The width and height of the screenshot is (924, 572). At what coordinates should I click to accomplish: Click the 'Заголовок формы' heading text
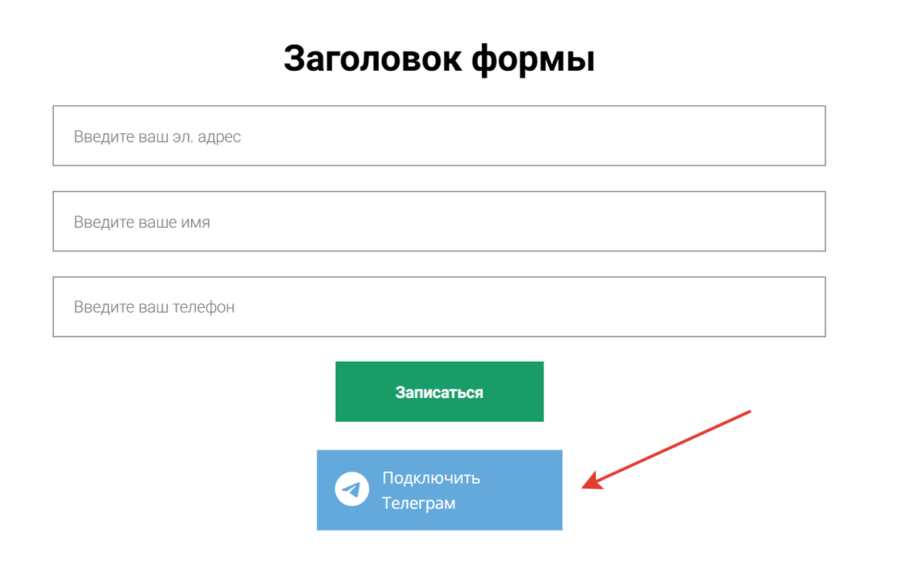[x=439, y=58]
